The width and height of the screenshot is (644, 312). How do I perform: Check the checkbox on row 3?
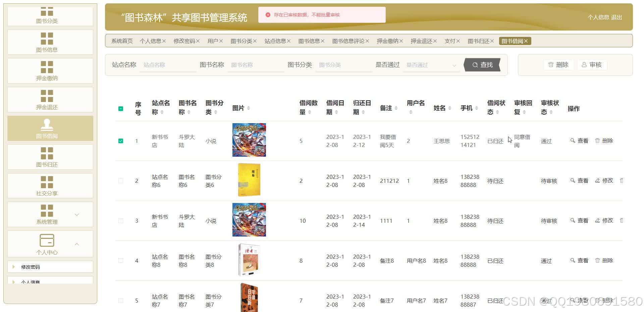pyautogui.click(x=121, y=221)
